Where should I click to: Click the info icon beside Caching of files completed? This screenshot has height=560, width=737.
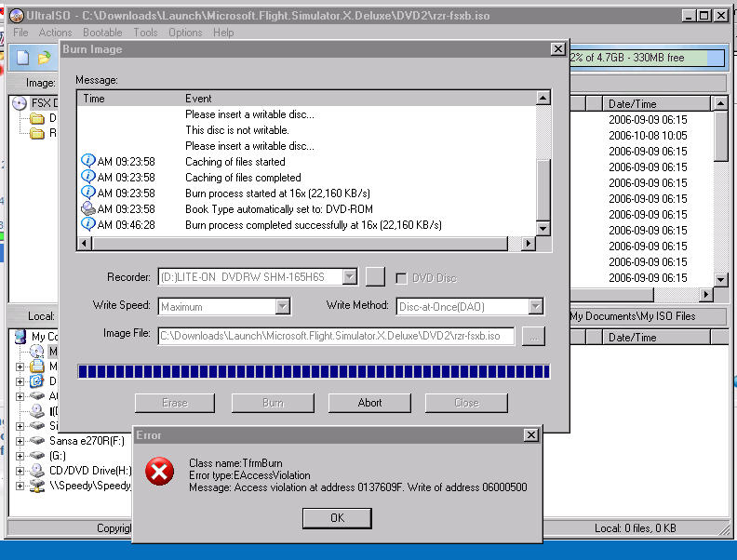(87, 177)
